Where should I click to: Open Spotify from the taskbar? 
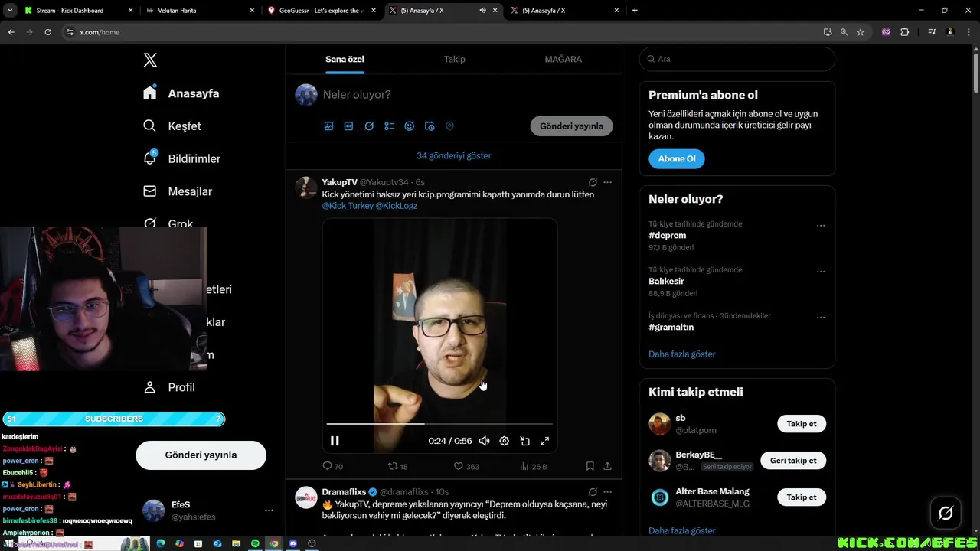(x=255, y=543)
